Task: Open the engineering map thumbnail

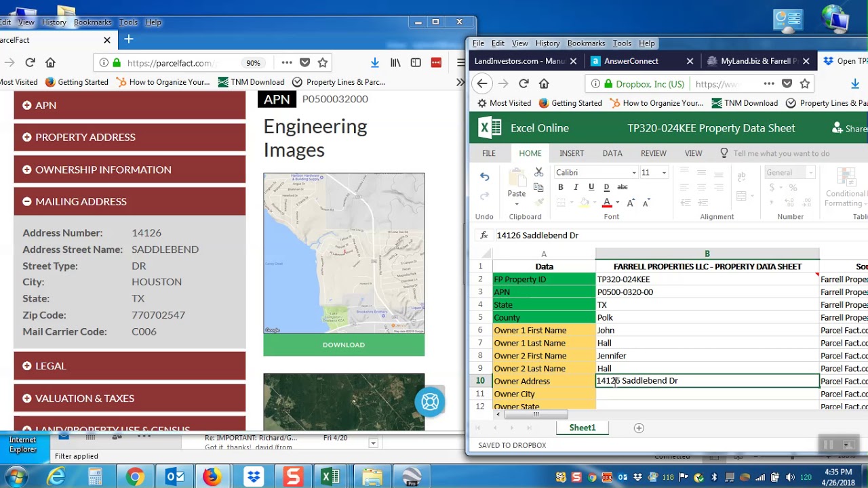Action: [x=344, y=253]
